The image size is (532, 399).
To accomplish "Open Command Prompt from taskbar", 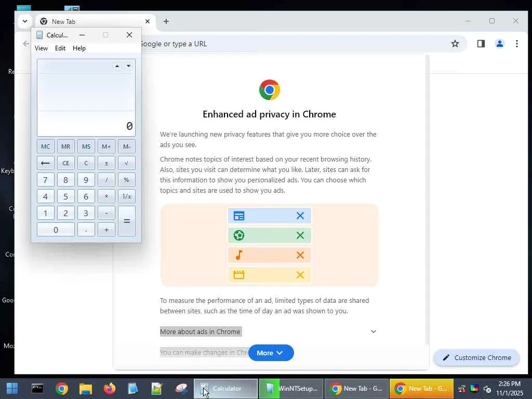I will pos(37,389).
